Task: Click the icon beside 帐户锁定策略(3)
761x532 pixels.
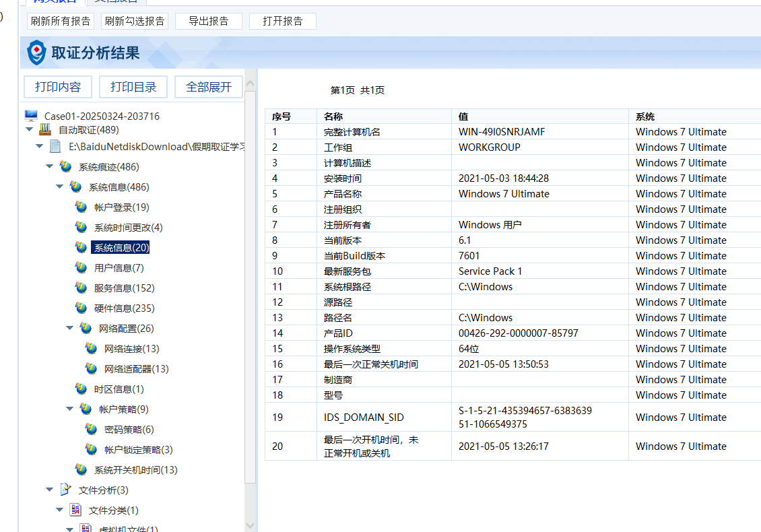Action: point(91,450)
